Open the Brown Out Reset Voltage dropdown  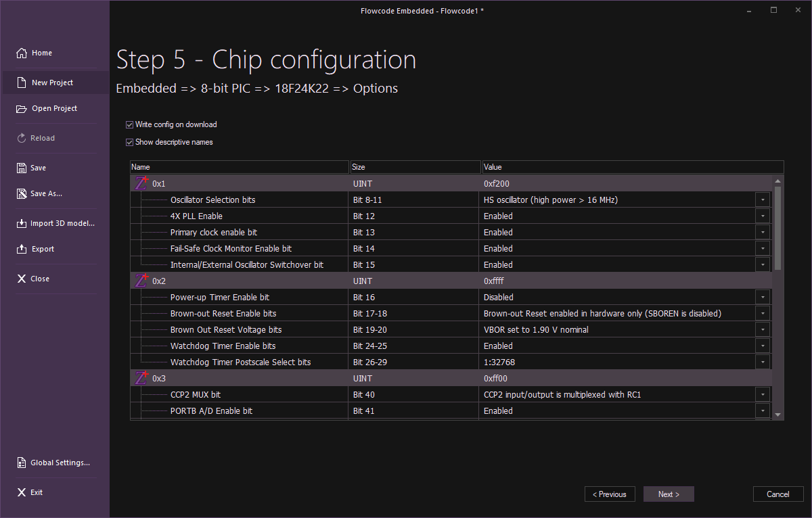[x=763, y=330]
